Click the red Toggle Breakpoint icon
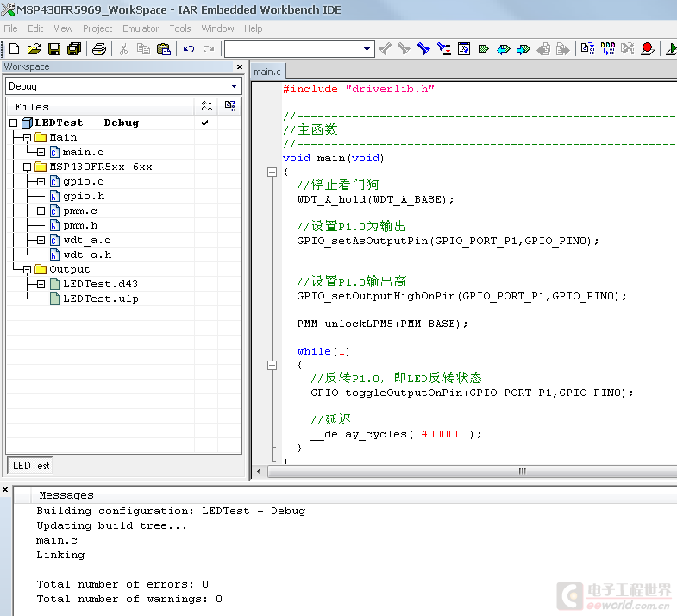Screen dimensions: 677x616 click(x=647, y=49)
